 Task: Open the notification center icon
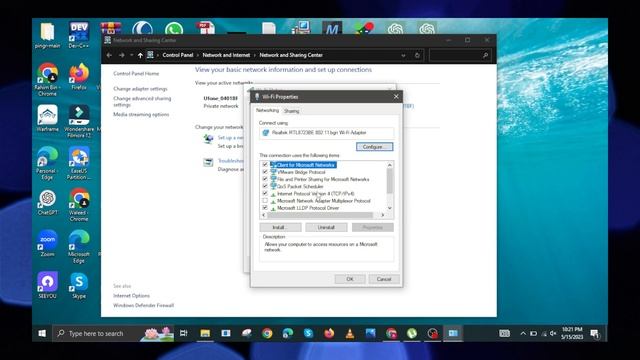point(595,333)
